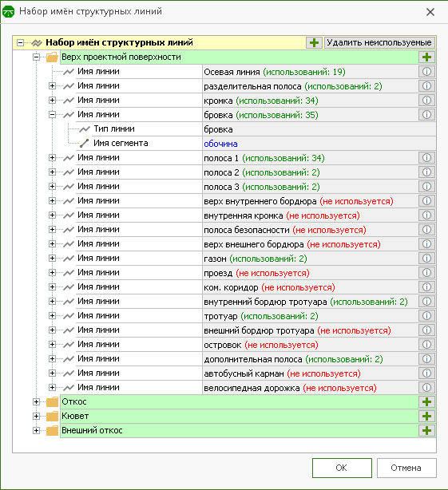Click the plus icon on Откос folder

pos(426,402)
